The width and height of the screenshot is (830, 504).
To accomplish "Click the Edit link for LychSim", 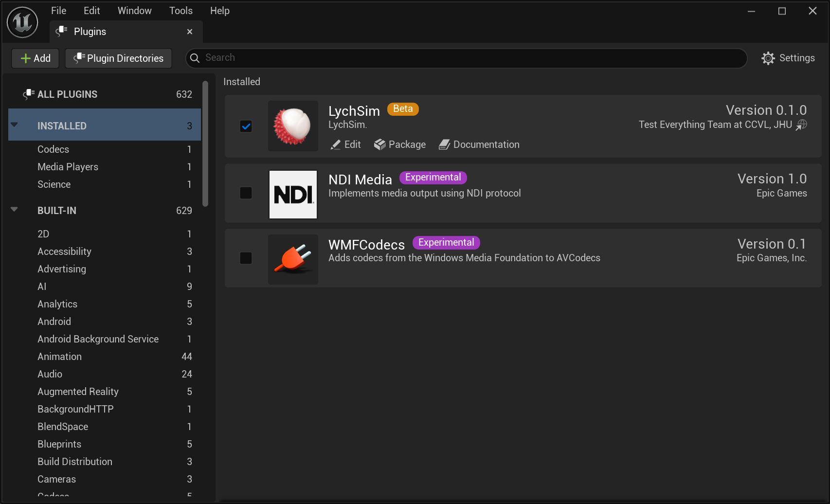I will tap(346, 144).
